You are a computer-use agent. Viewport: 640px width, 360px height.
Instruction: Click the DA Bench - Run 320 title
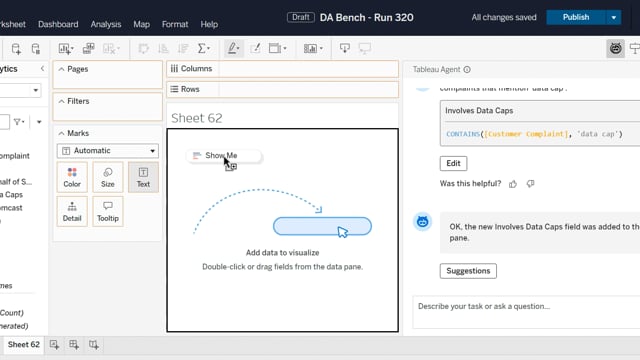coord(367,18)
